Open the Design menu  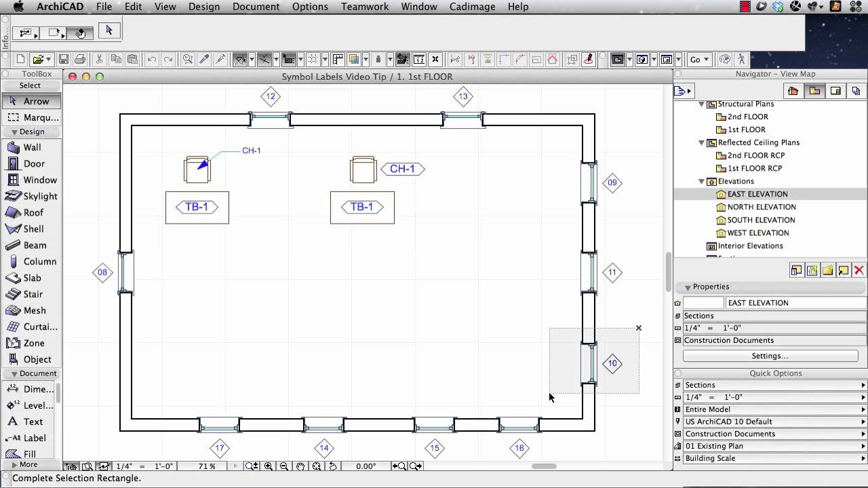[204, 7]
